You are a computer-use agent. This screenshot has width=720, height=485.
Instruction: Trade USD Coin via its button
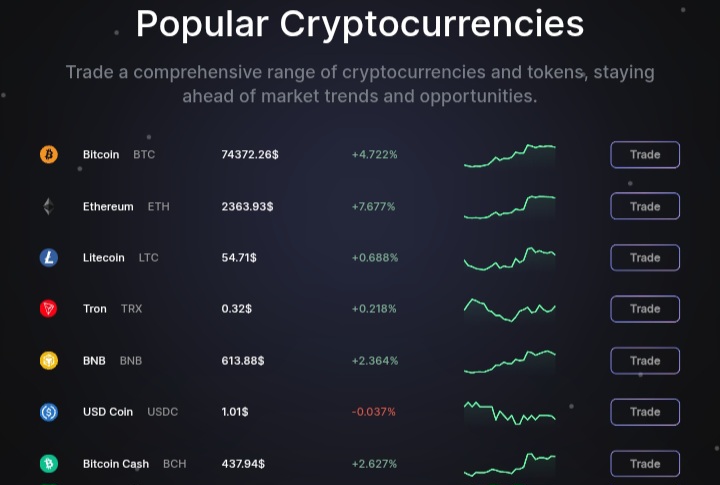tap(645, 412)
